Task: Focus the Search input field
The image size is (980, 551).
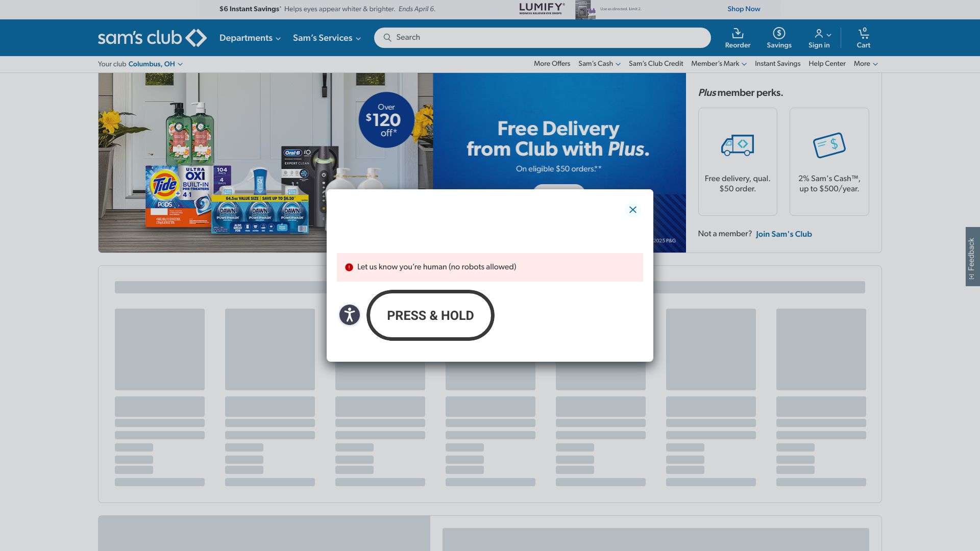Action: 542,38
